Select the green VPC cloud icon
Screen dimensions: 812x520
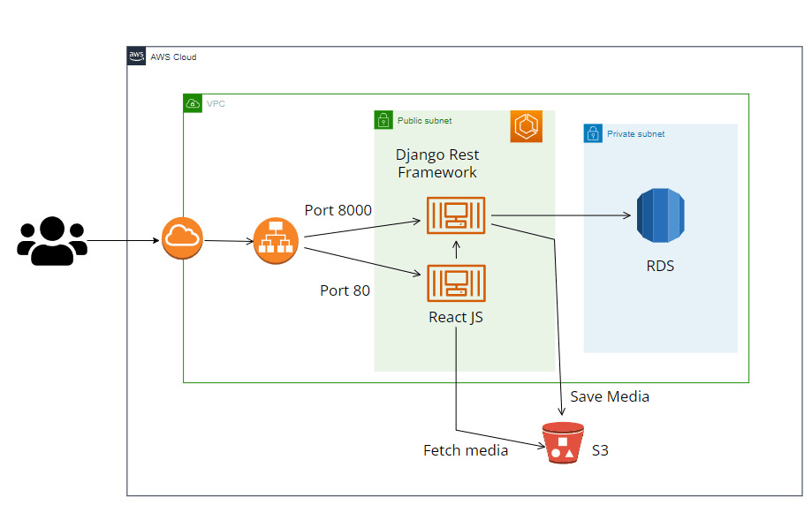point(193,103)
